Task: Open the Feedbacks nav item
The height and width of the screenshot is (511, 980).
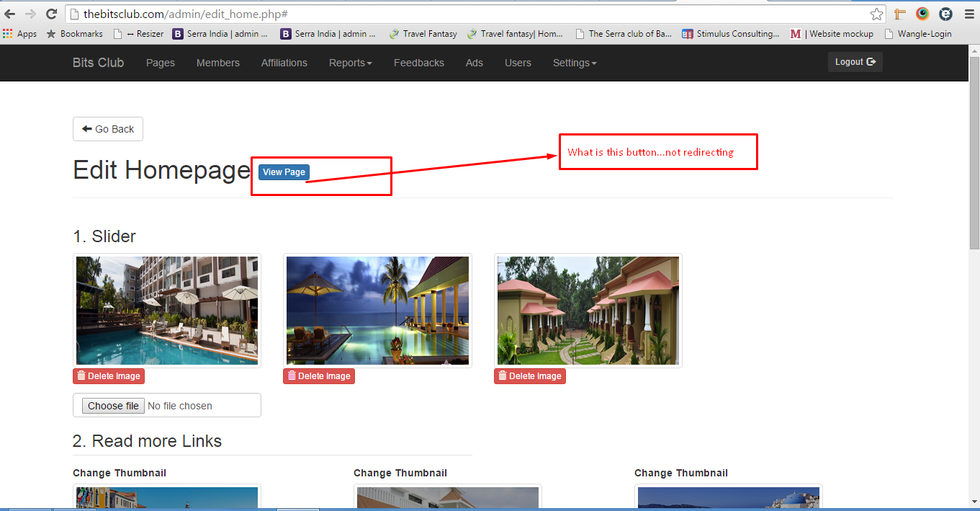Action: click(x=418, y=63)
